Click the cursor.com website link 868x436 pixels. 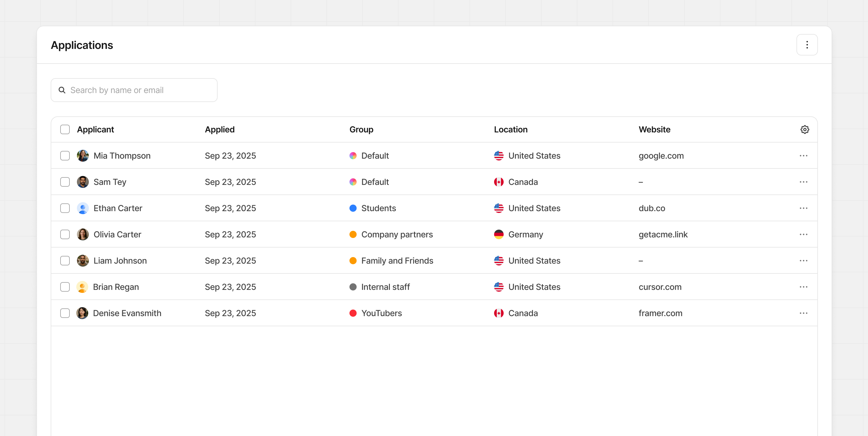(x=660, y=287)
